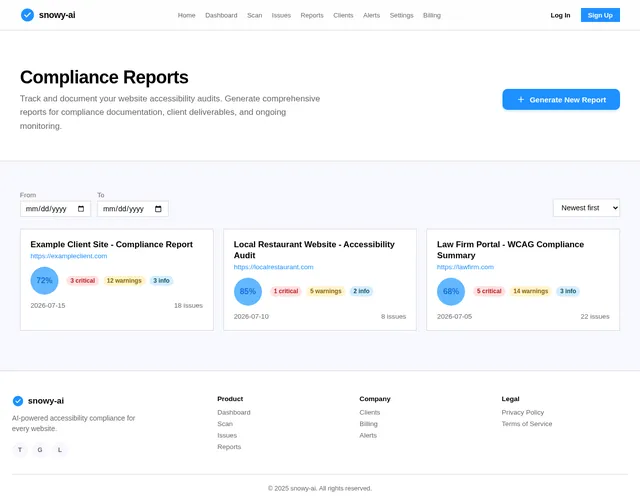Screen dimensions: 640x504
Task: Open the footer Clients link
Action: tap(370, 412)
